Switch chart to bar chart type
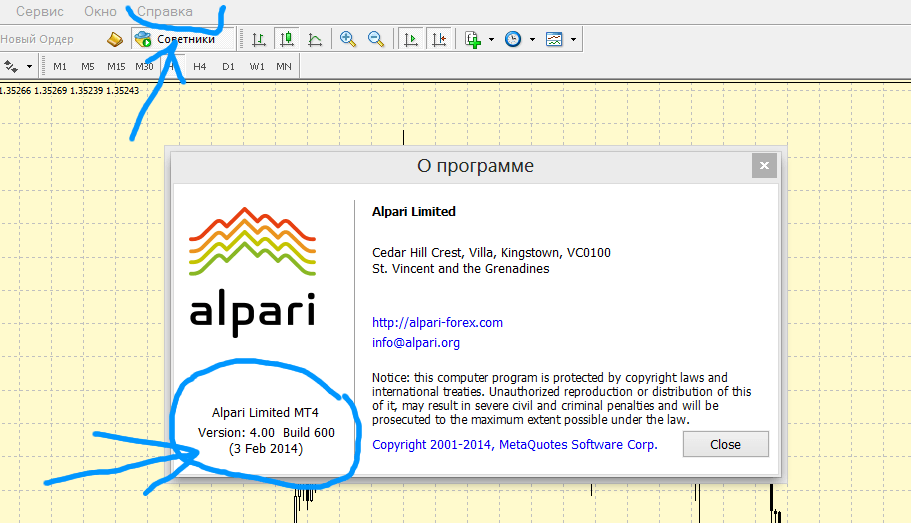Viewport: 911px width, 523px height. [259, 40]
